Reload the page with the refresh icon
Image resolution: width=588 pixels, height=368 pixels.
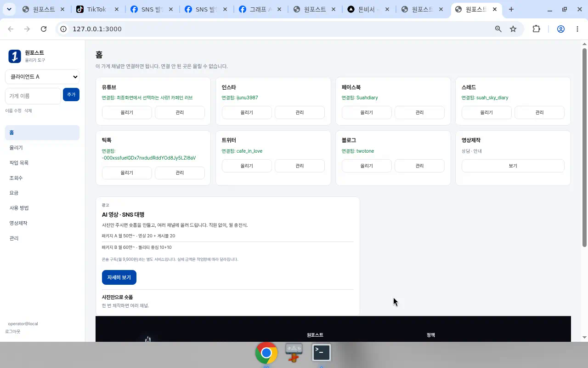44,29
